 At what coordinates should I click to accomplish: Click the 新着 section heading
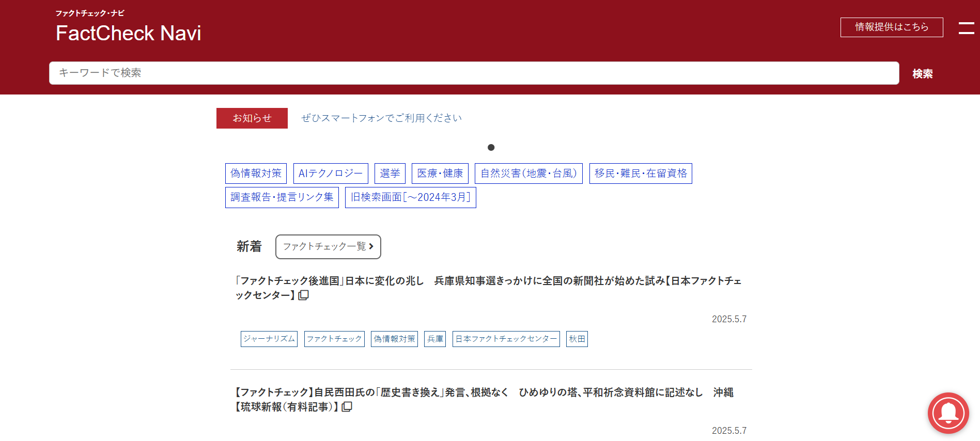click(250, 246)
